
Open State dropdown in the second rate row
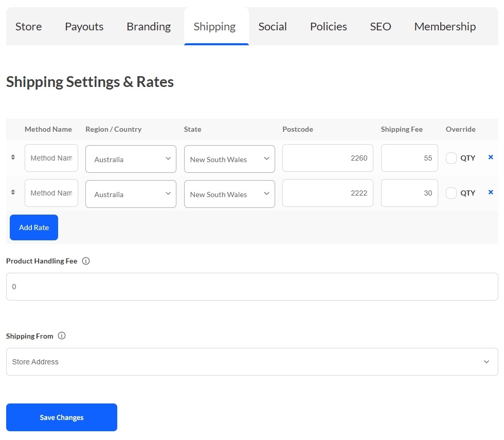(x=229, y=194)
